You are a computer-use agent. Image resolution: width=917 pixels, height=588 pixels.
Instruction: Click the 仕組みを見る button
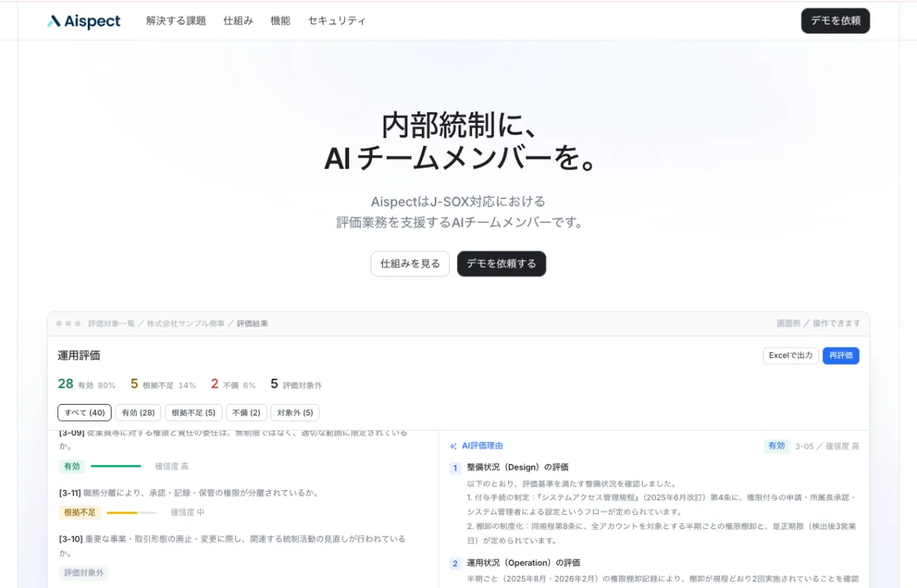click(x=410, y=263)
